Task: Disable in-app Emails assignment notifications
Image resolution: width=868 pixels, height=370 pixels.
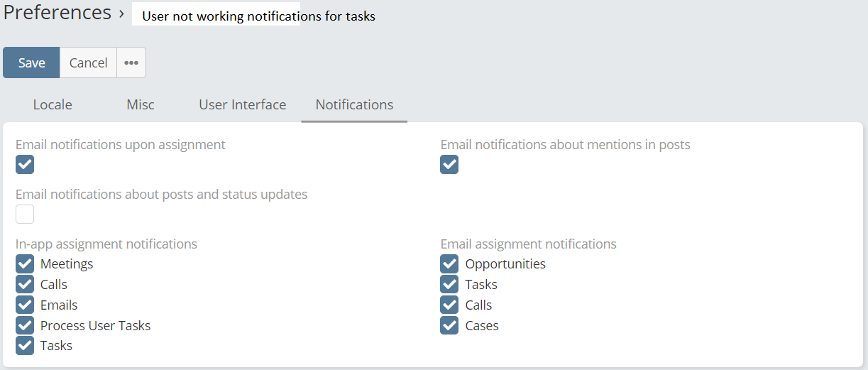Action: 25,305
